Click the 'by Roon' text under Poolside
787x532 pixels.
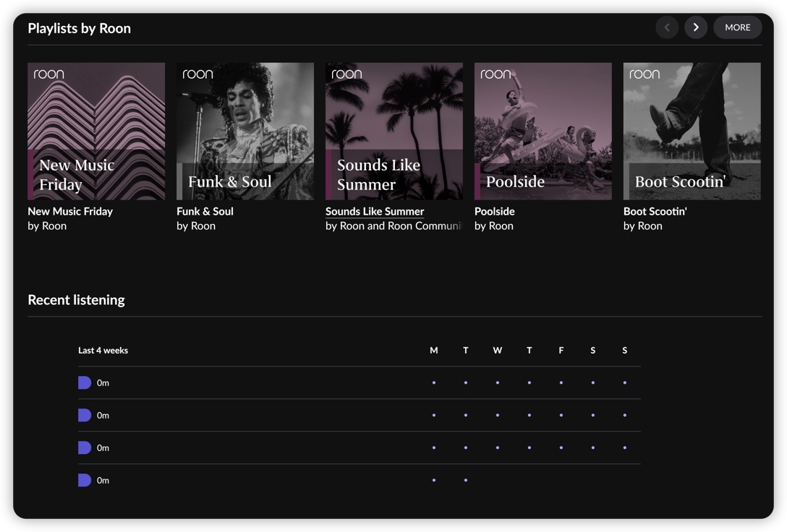494,226
